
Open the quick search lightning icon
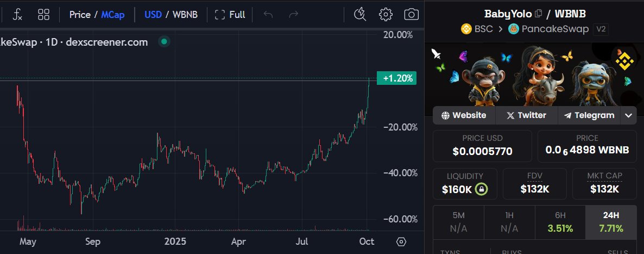360,15
